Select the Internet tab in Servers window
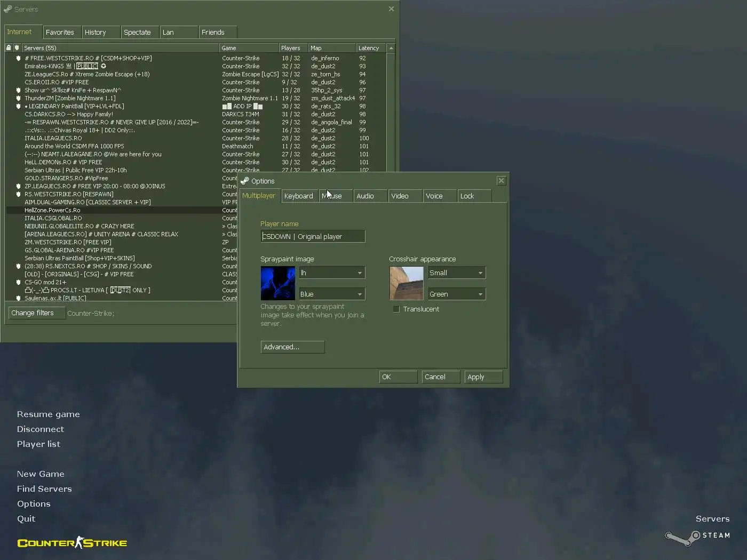Screen dimensions: 747x560 23,31
